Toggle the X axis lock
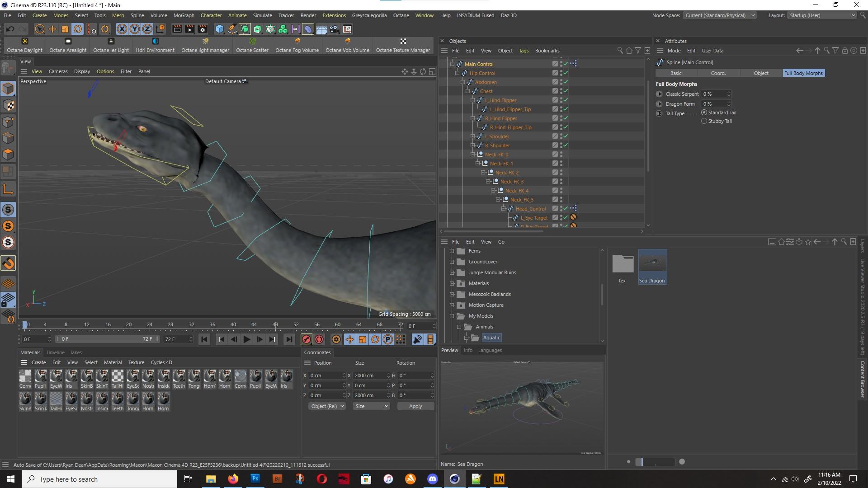The image size is (868, 488). (x=122, y=29)
